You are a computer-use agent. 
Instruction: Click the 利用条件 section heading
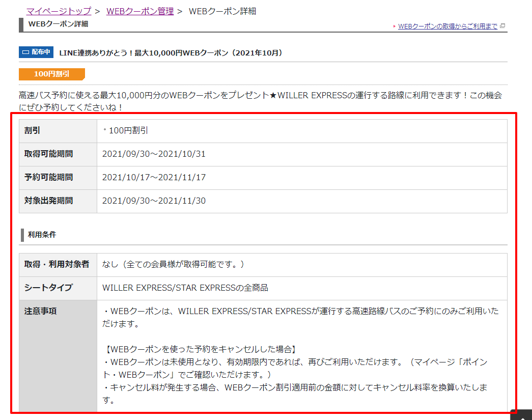click(42, 235)
